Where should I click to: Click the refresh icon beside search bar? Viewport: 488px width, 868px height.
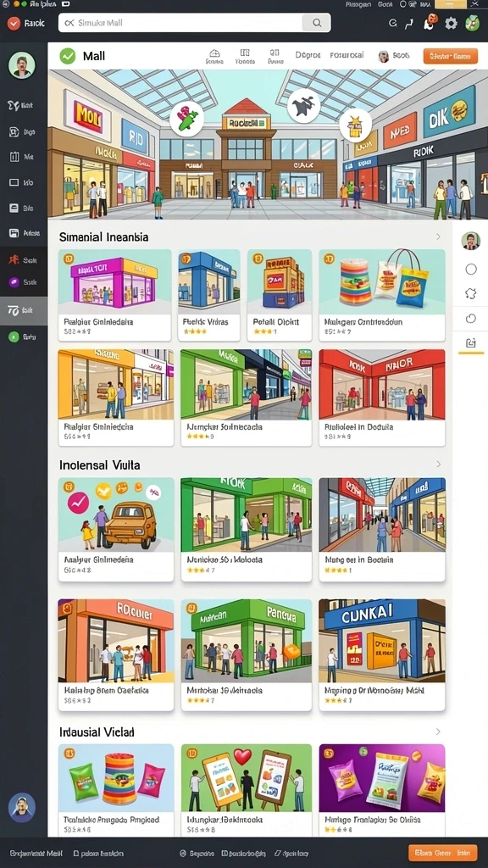click(393, 23)
